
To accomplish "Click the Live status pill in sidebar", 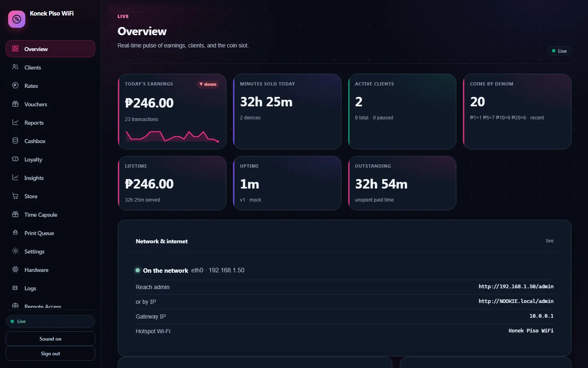I will [x=50, y=321].
